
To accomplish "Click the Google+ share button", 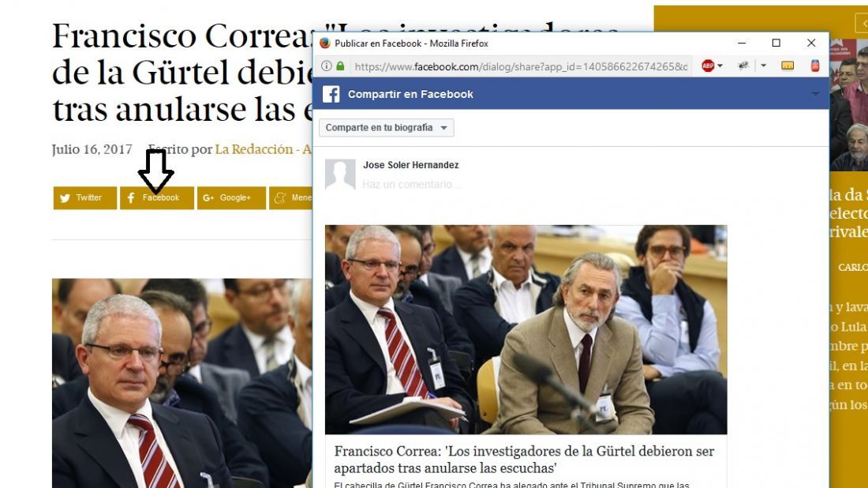I will 231,197.
